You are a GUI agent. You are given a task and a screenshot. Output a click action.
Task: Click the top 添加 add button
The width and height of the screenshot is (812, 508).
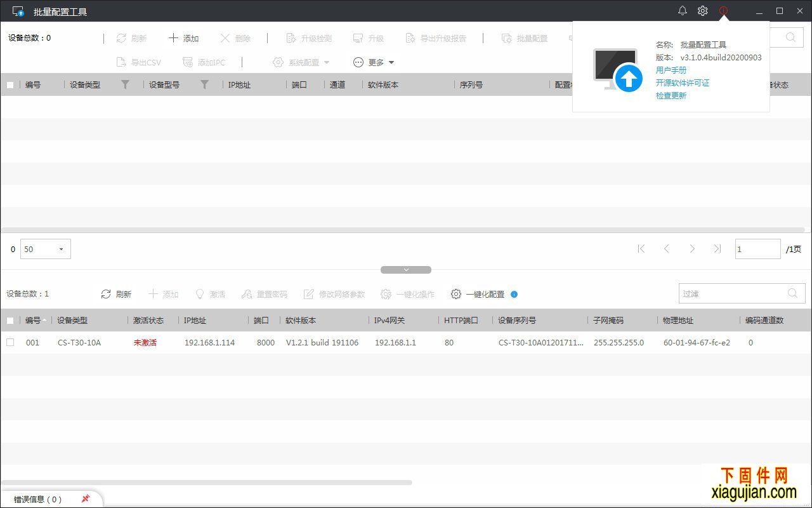tap(183, 38)
